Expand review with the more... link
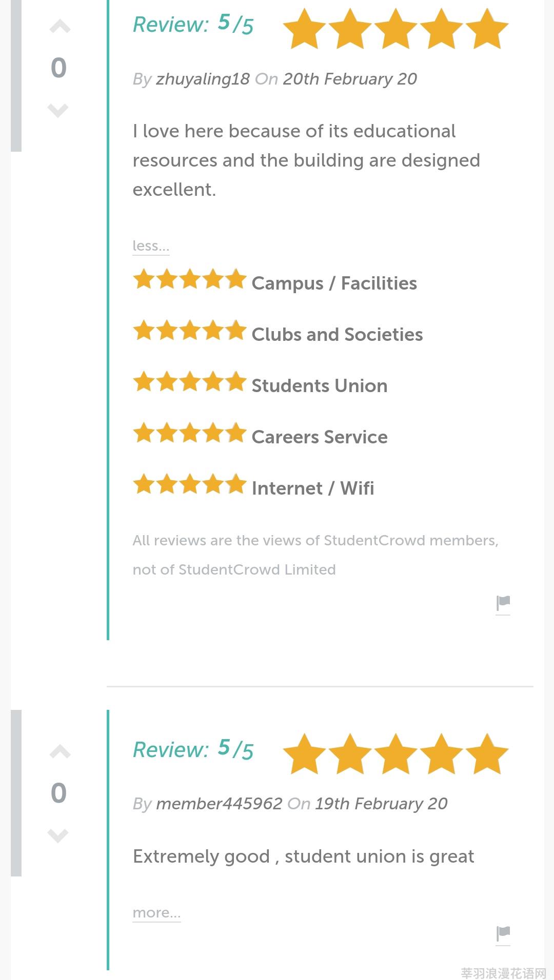The height and width of the screenshot is (980, 554). tap(156, 913)
